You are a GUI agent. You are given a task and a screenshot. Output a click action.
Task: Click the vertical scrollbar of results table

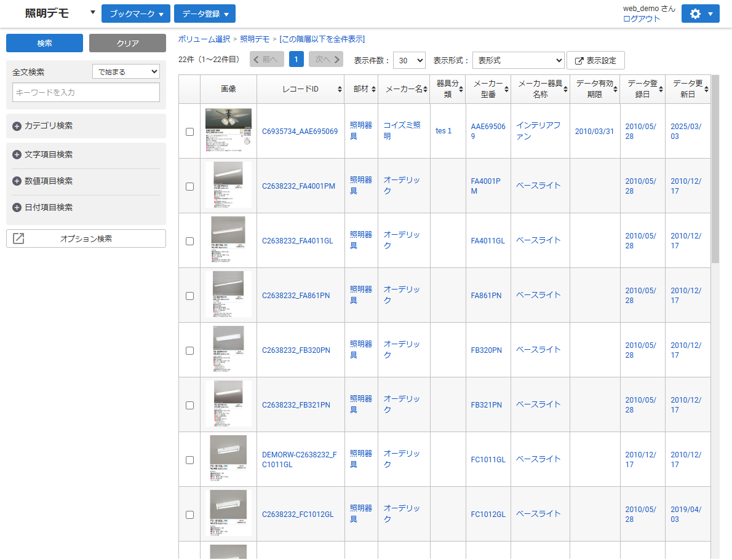point(715,169)
